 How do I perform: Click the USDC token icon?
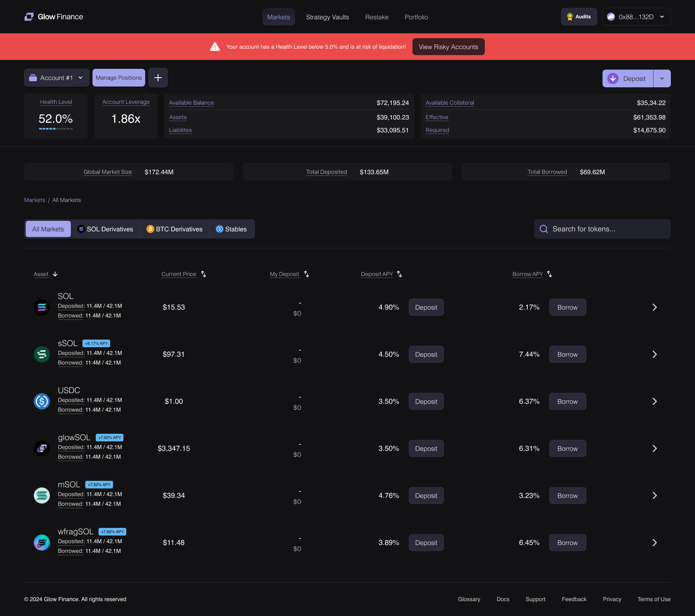(42, 402)
